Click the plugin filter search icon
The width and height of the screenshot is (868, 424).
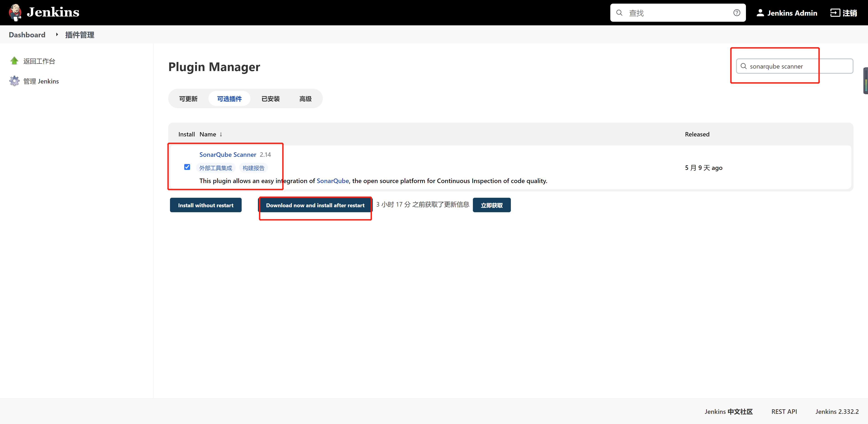[744, 66]
